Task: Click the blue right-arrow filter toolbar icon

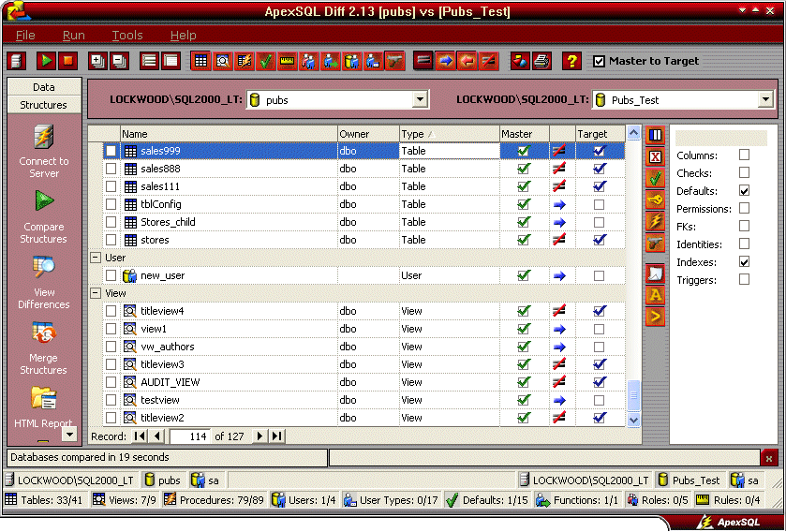Action: coord(445,61)
